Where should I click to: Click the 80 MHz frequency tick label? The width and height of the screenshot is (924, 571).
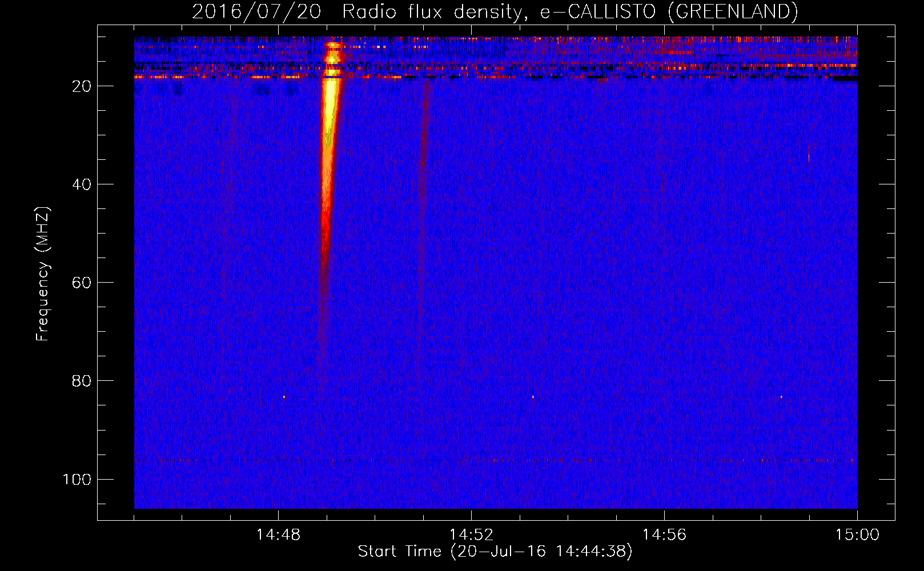tap(82, 381)
